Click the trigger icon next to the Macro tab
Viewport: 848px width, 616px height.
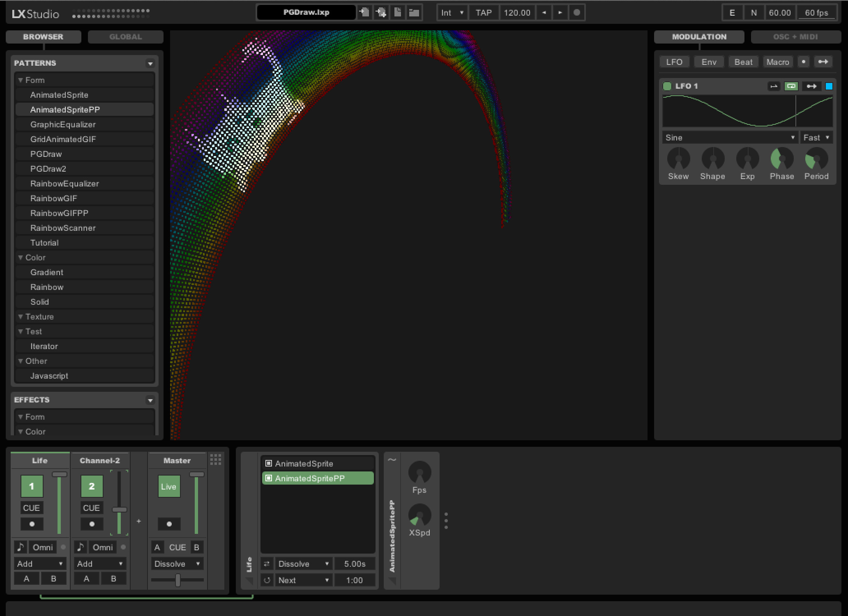(804, 62)
